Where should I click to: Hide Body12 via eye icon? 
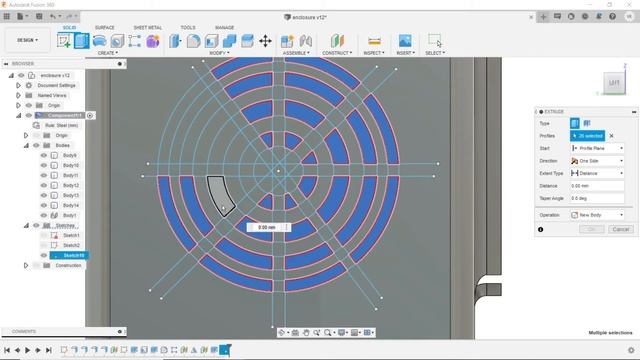coord(44,185)
